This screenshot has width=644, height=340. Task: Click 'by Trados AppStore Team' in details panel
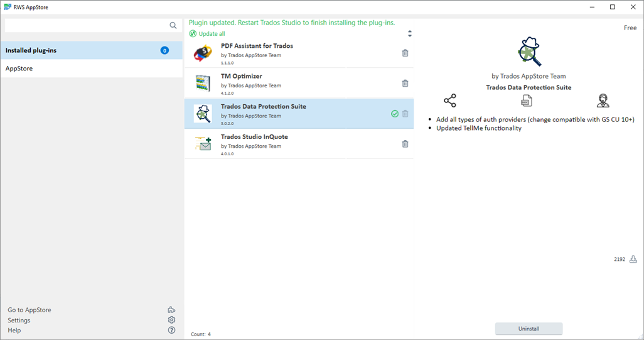(529, 76)
